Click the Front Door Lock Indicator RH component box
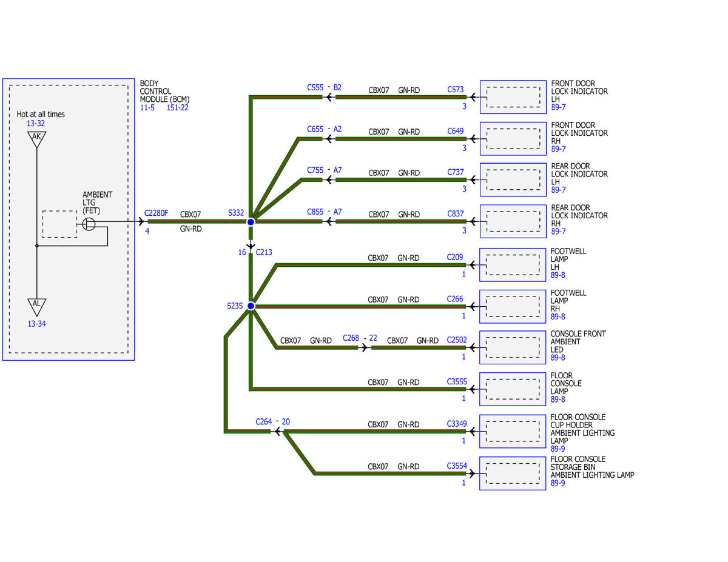The height and width of the screenshot is (562, 728). click(513, 138)
